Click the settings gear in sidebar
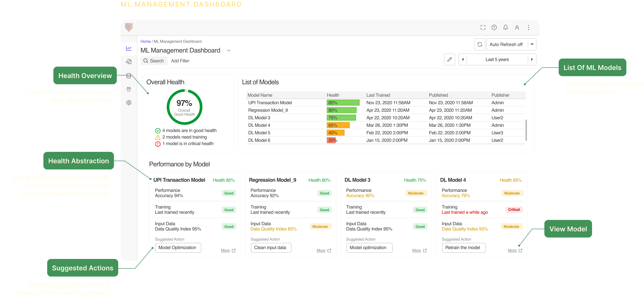This screenshot has height=304, width=644. point(129,103)
